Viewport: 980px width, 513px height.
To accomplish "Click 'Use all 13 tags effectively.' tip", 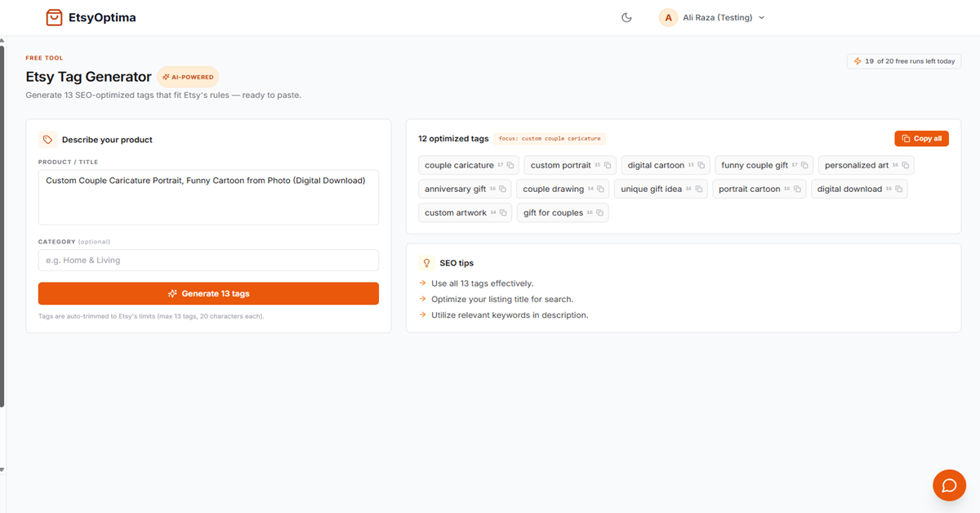I will (x=482, y=283).
